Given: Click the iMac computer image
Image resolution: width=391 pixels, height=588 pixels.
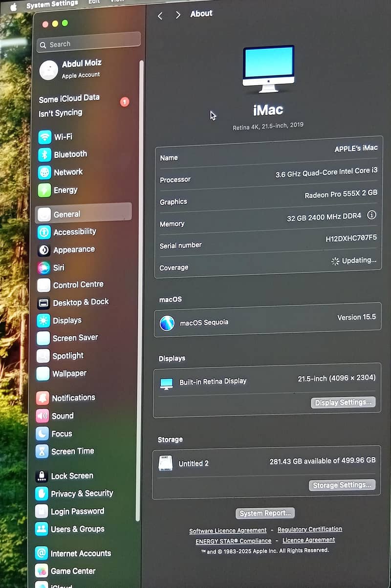Looking at the screenshot, I should tap(269, 68).
